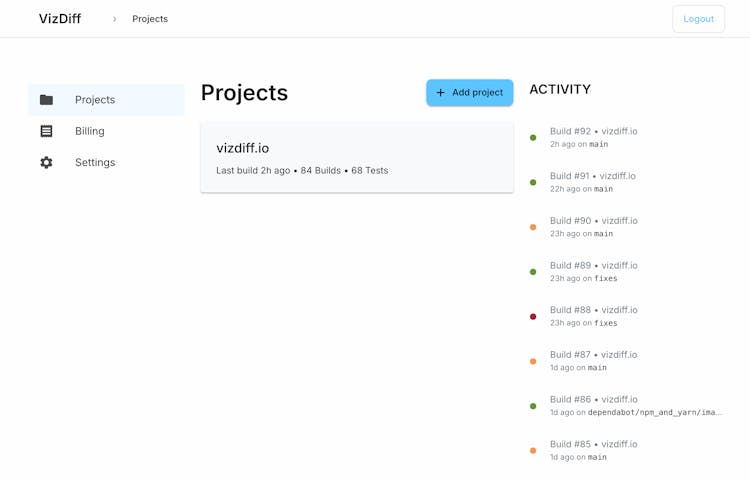Click green status dot for Build #91

pyautogui.click(x=533, y=182)
